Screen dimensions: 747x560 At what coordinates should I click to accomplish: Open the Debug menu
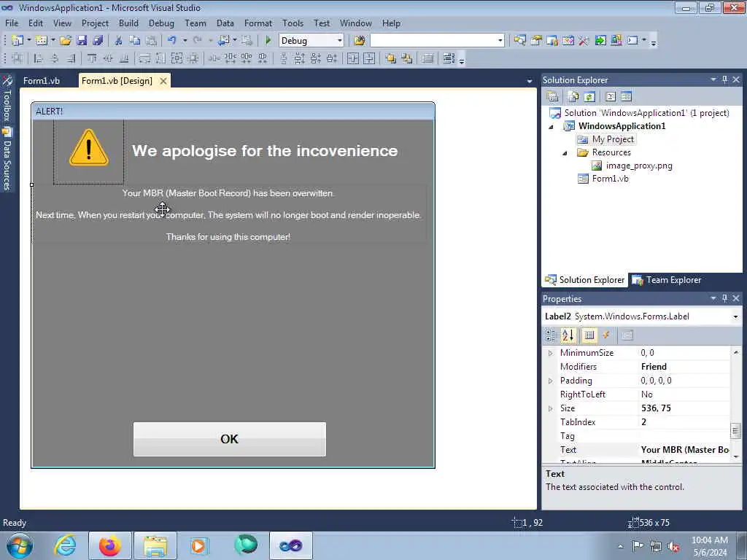tap(161, 23)
